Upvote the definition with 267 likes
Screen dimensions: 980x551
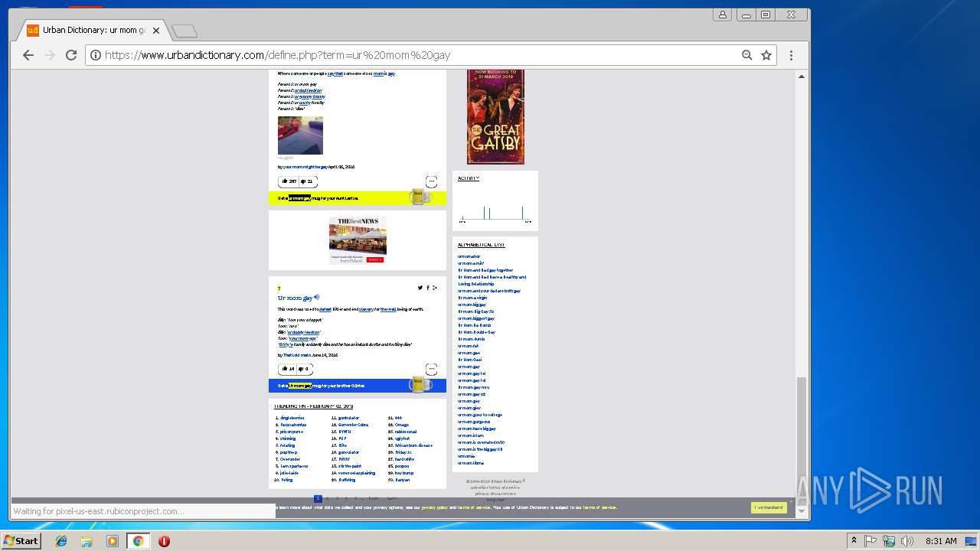pyautogui.click(x=289, y=181)
